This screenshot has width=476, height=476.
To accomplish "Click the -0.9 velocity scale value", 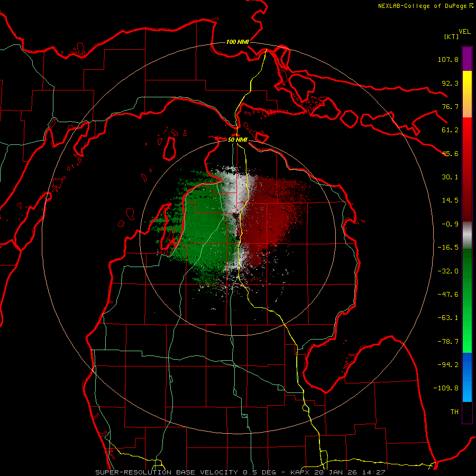I will [450, 224].
